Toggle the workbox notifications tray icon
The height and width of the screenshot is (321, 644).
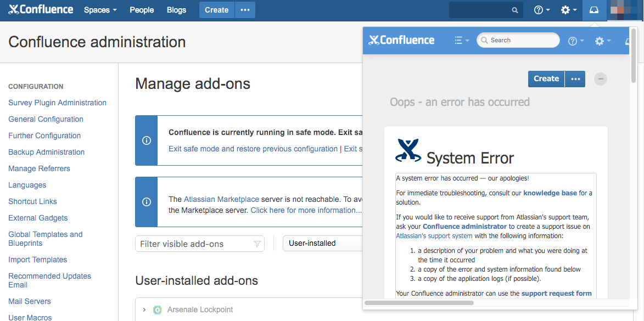tap(594, 10)
